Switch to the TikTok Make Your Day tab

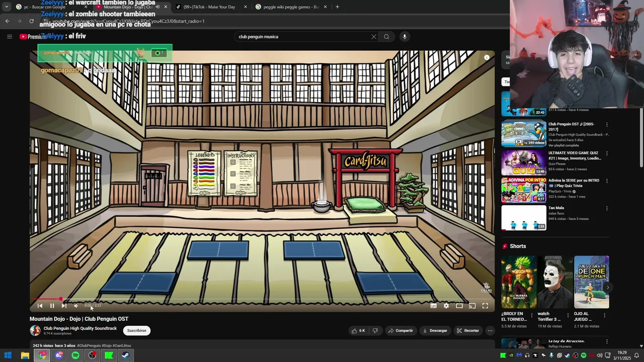tap(211, 7)
